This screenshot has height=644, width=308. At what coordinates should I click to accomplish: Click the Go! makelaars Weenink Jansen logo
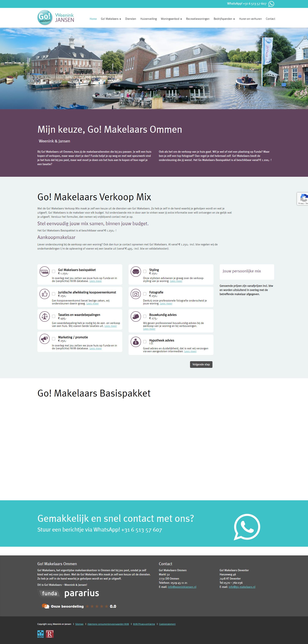[x=56, y=18]
